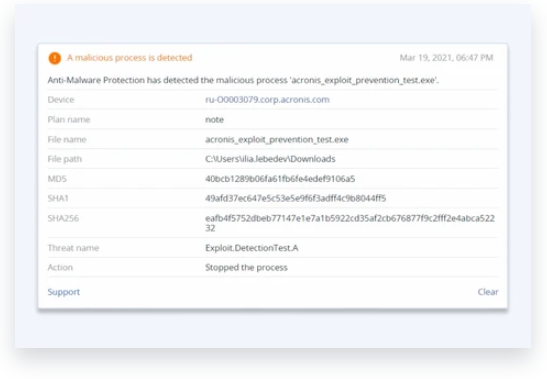This screenshot has height=379, width=547.
Task: Select the SHA256 hash value
Action: point(350,223)
